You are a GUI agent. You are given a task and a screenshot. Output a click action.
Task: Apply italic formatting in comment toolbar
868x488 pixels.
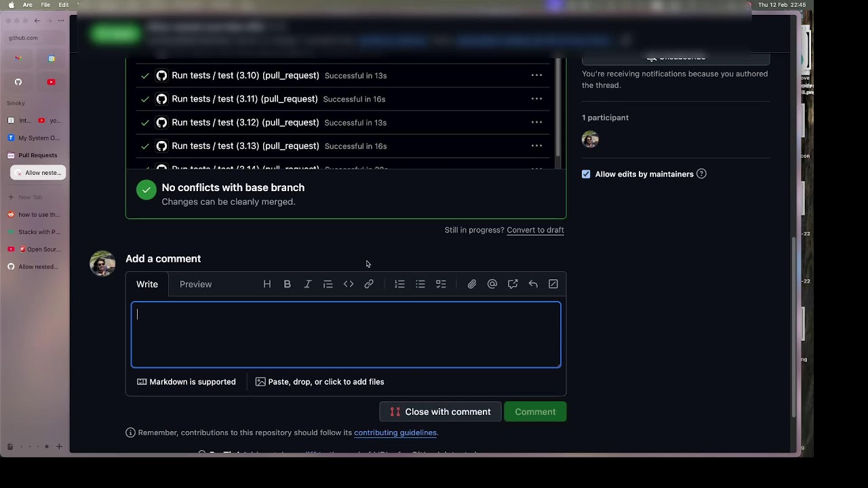[308, 284]
